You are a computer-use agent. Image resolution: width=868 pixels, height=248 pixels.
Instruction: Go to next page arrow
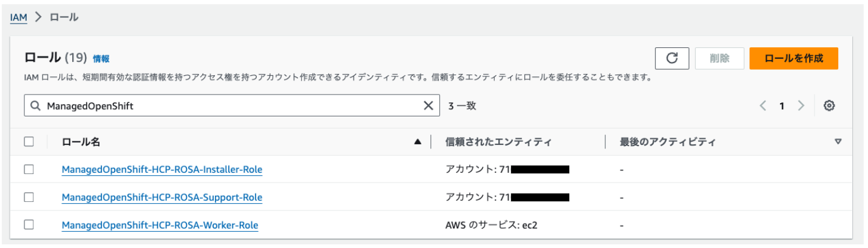(801, 106)
